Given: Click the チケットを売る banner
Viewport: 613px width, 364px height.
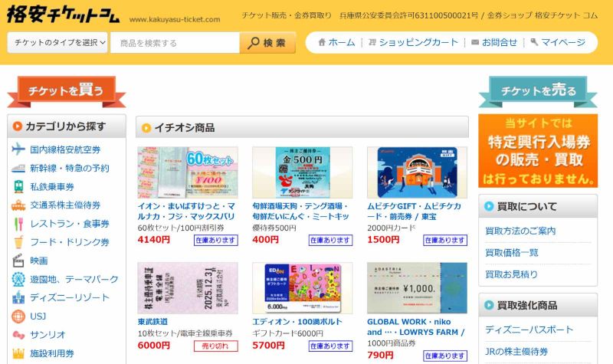Looking at the screenshot, I should (x=538, y=91).
